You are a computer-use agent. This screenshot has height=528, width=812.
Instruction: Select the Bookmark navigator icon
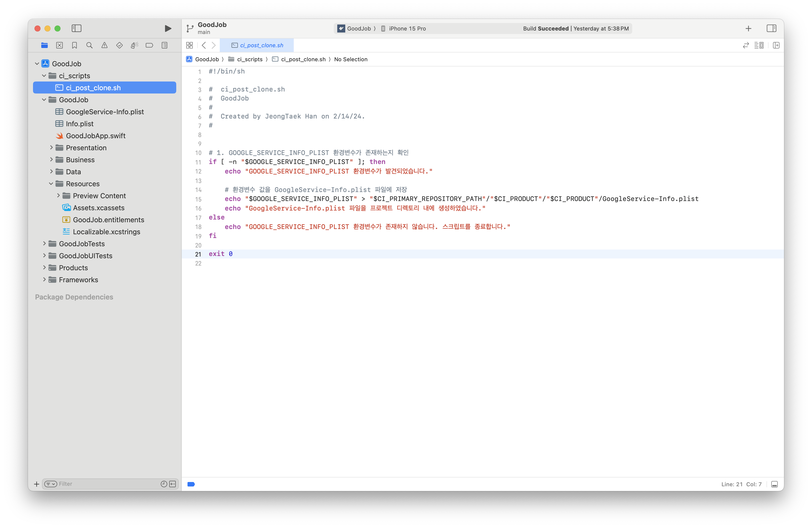tap(74, 45)
